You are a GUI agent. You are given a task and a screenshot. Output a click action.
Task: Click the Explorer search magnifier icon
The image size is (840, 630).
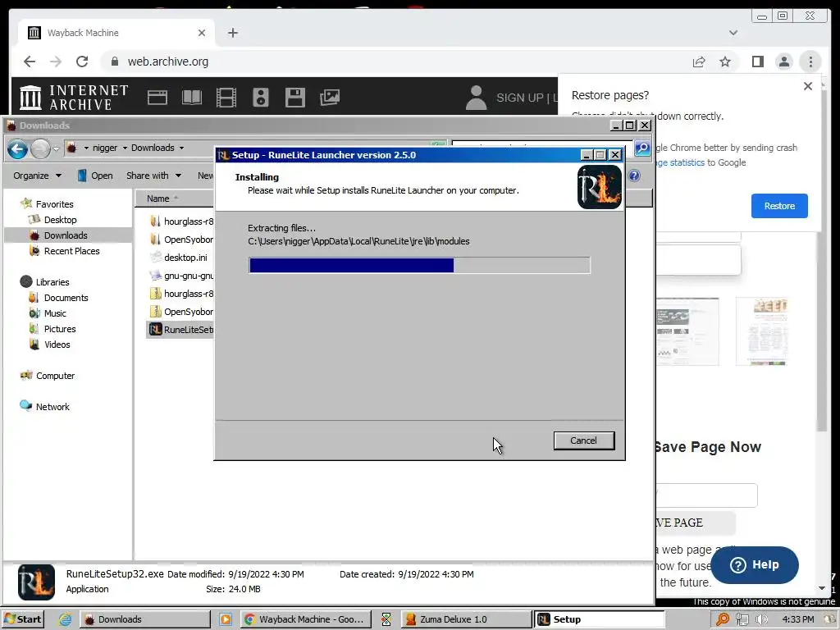click(642, 148)
